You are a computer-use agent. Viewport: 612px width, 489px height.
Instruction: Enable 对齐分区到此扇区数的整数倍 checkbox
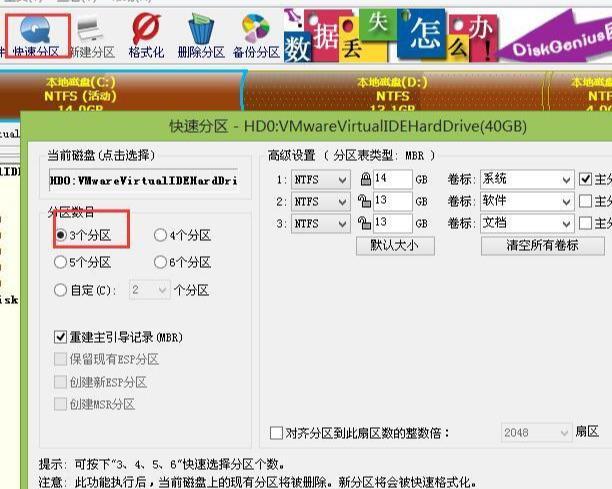(276, 432)
